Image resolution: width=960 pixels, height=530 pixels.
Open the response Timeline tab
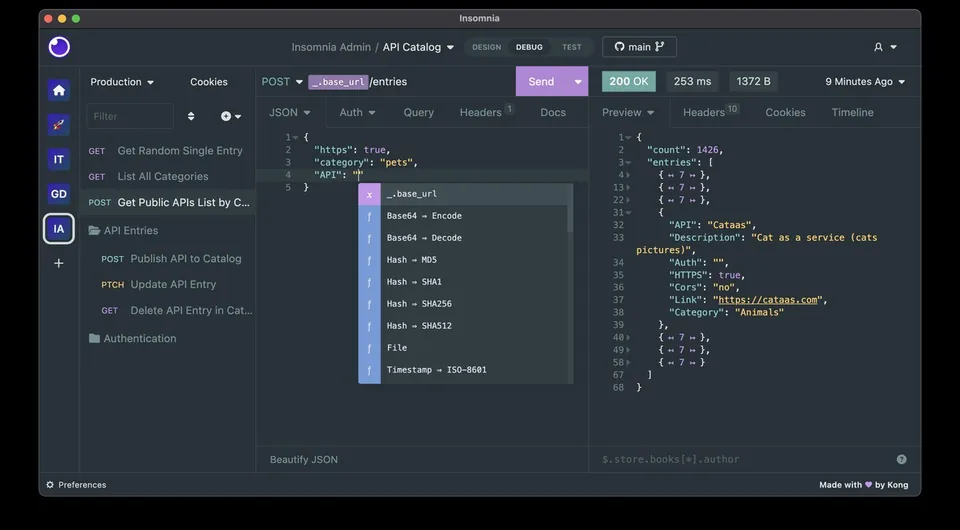click(x=852, y=113)
